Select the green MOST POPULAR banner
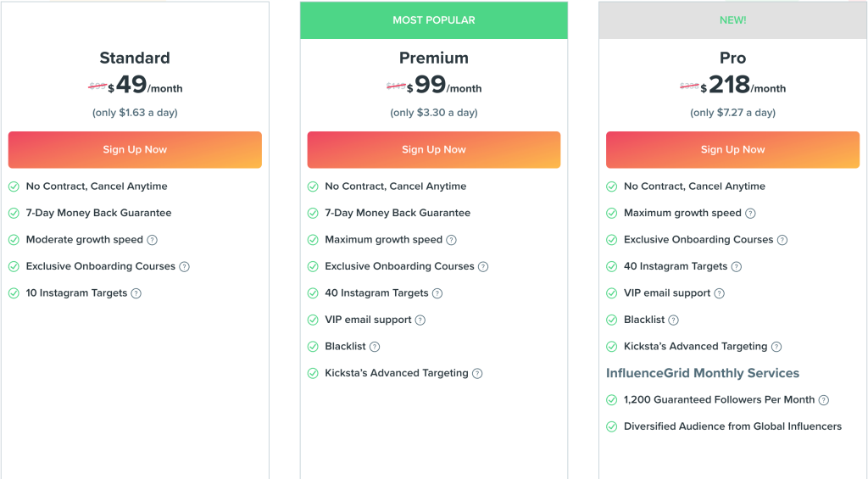Screen dimensions: 868x479 [434, 20]
